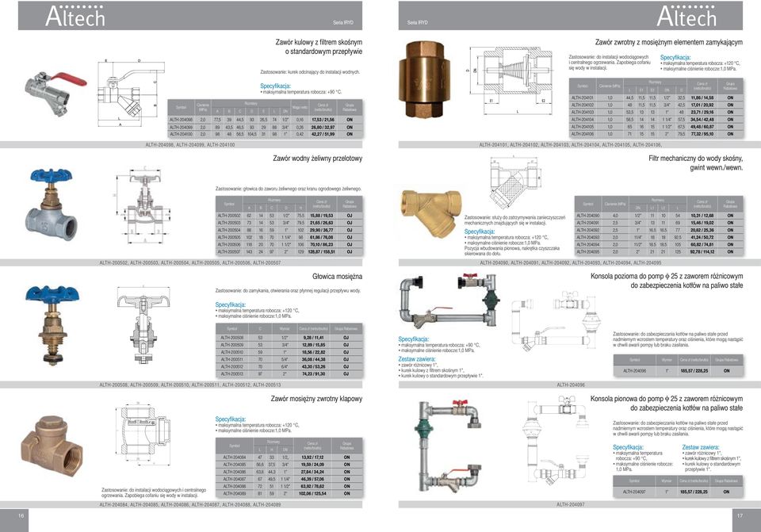Select the ball valve with red handle photo
Image resolution: width=761 pixels, height=532 pixels.
[x=55, y=94]
